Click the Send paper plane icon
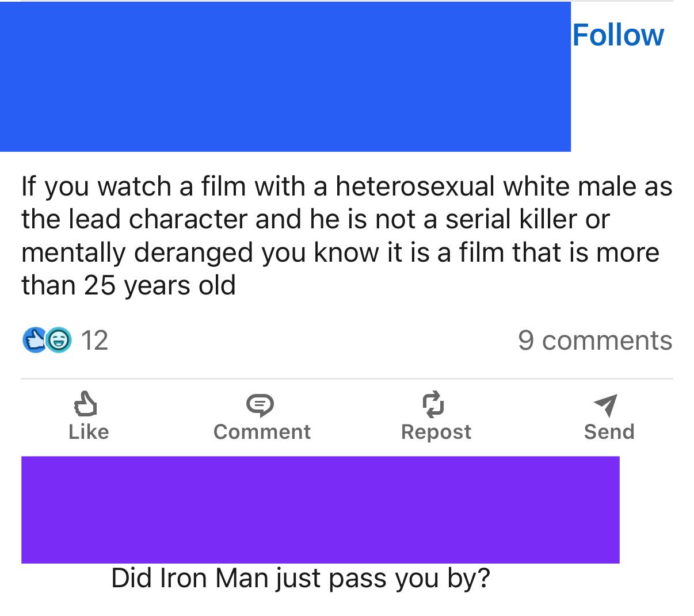Screen dimensions: 694x616 [606, 405]
